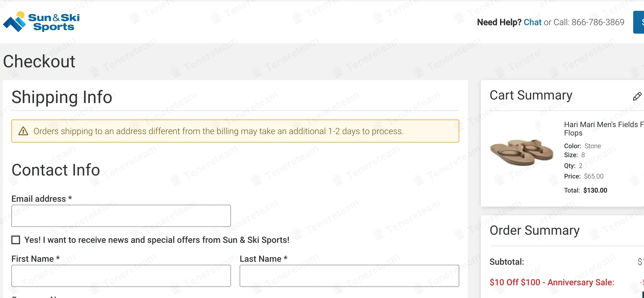Click the Sun & Ski Sports logo
The image size is (644, 298).
[x=41, y=22]
